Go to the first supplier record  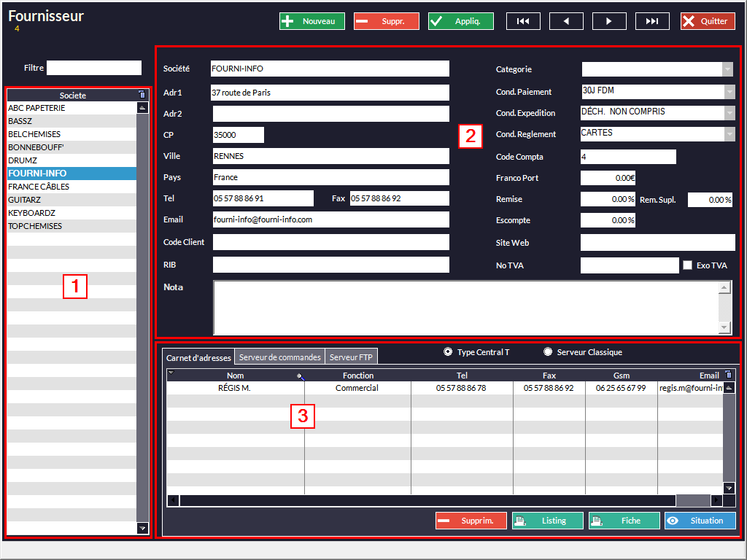coord(523,21)
